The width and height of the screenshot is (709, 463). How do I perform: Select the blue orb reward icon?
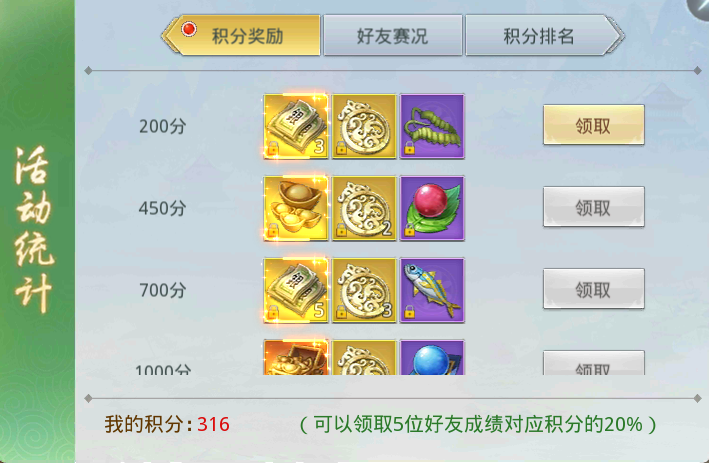(x=432, y=357)
